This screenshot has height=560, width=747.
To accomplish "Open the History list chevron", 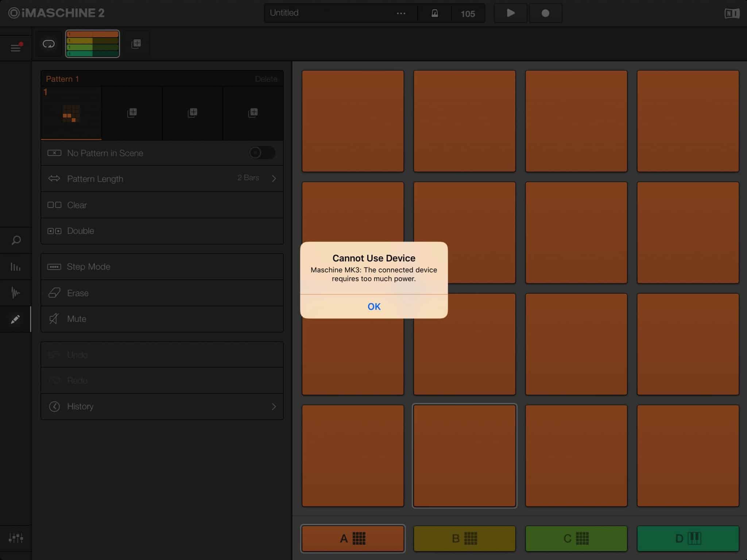I will pos(274,406).
